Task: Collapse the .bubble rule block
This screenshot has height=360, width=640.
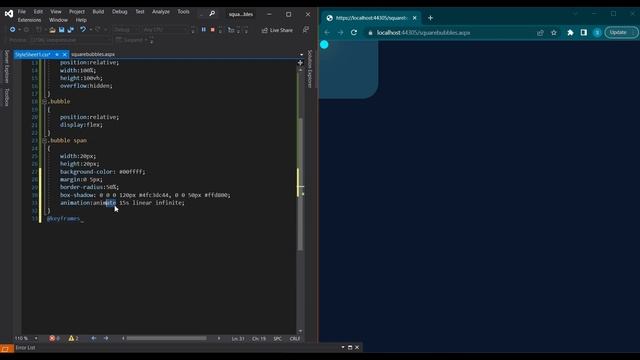Action: click(44, 102)
